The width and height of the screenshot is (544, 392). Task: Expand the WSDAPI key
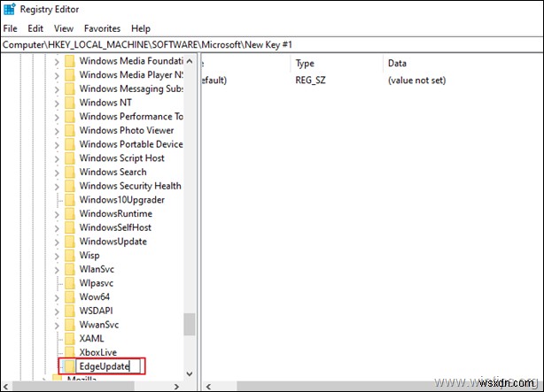(x=57, y=311)
